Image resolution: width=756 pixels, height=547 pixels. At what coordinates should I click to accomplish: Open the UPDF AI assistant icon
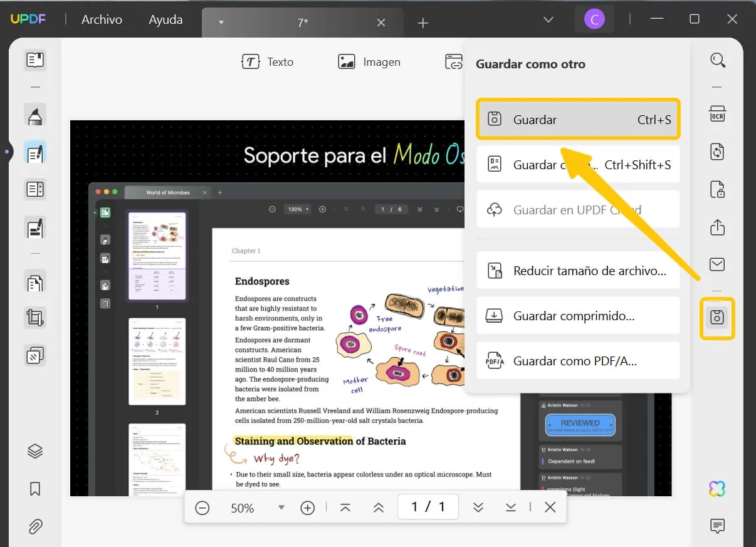[718, 489]
